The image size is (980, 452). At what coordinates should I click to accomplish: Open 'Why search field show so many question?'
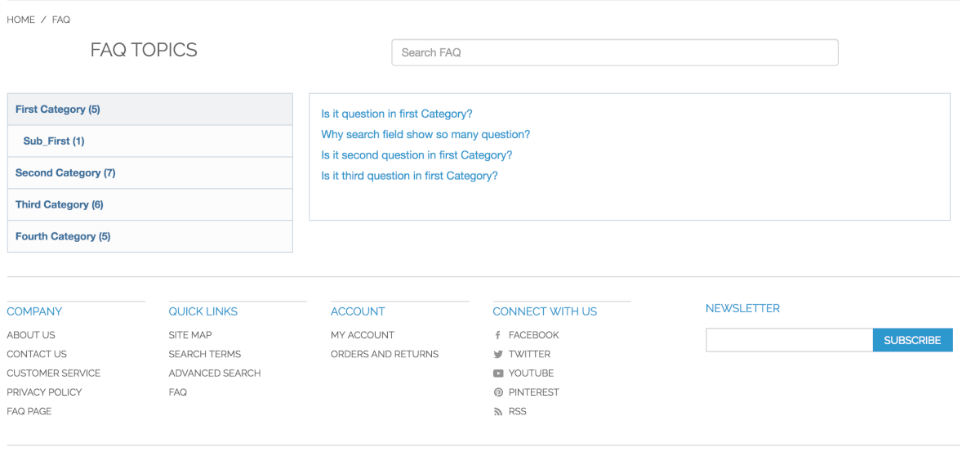point(425,135)
